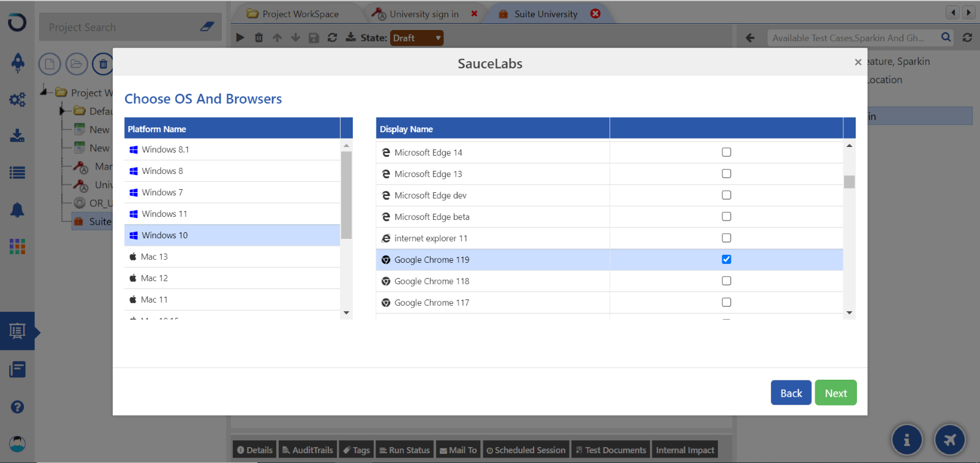This screenshot has width=980, height=463.
Task: Click the tab scroll left arrow
Action: point(952,12)
